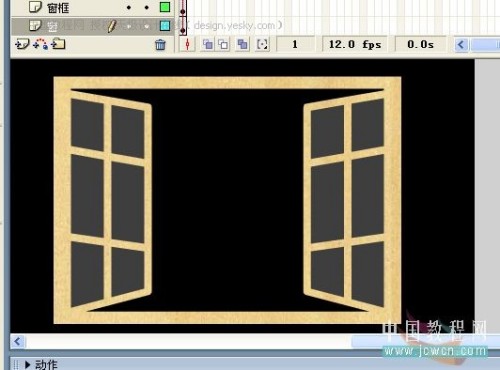500x370 pixels.
Task: Expand the 动作 panel triangle
Action: point(28,365)
